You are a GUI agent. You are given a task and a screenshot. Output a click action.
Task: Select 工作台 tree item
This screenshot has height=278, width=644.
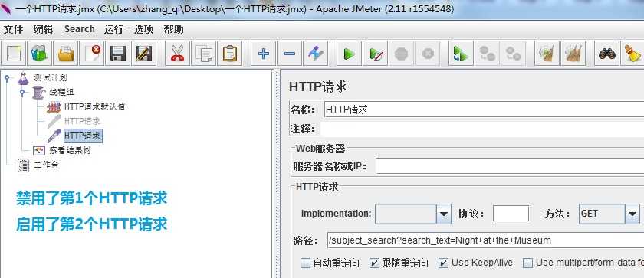[46, 165]
